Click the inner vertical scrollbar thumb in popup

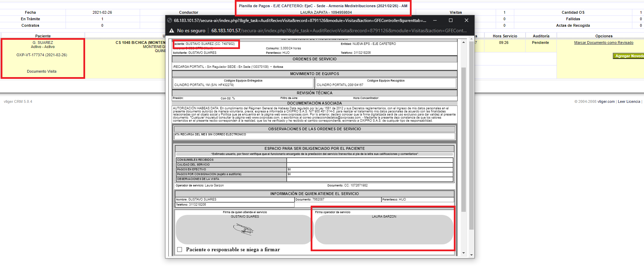[463, 139]
